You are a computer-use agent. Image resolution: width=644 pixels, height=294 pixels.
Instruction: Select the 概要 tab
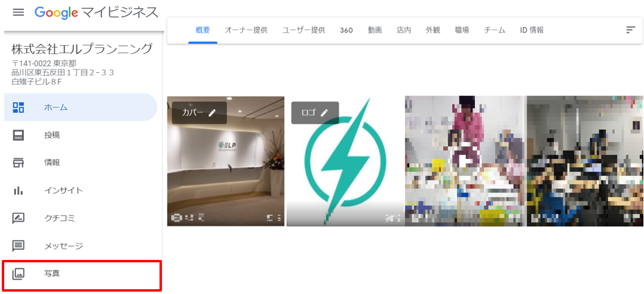[203, 30]
